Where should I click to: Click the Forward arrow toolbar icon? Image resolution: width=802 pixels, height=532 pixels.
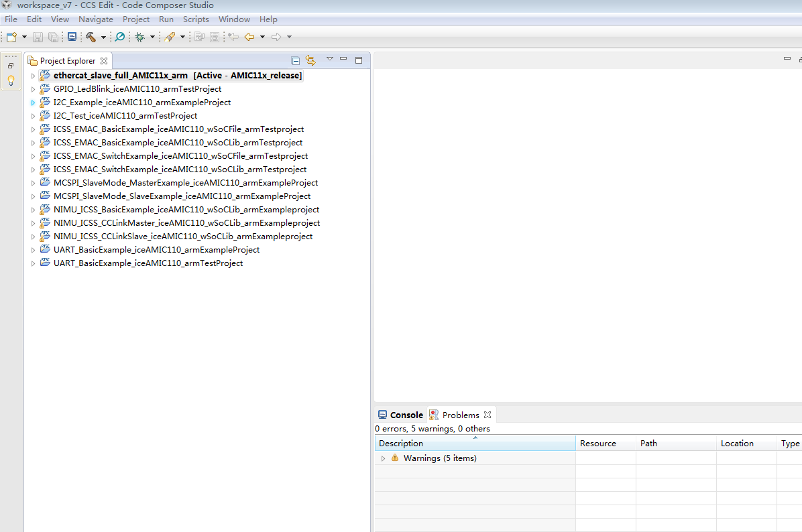pos(276,37)
